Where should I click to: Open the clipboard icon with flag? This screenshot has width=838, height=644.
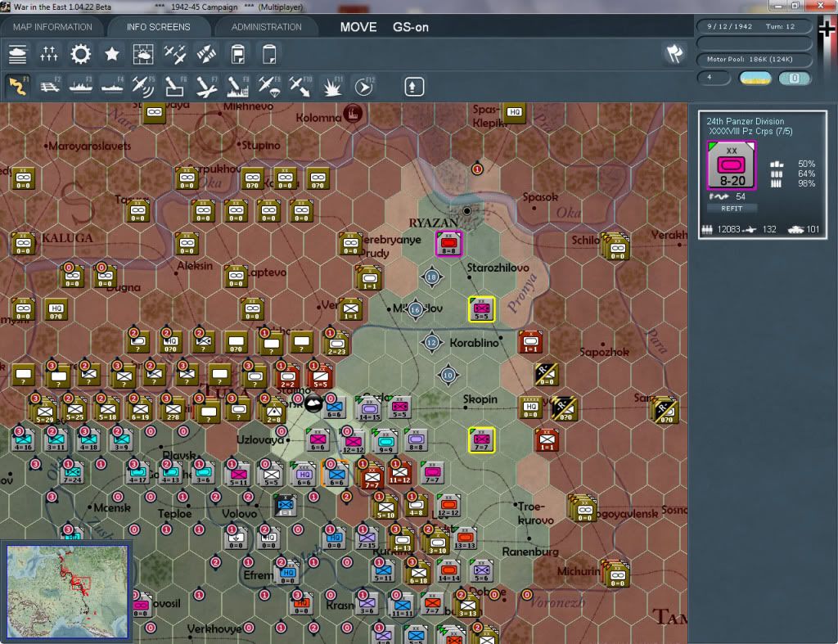pos(238,54)
